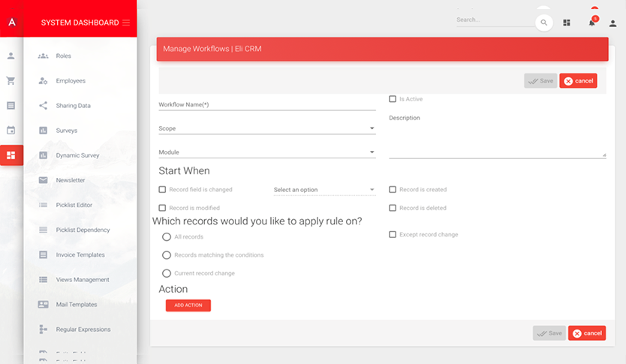Click the user account icon in header
This screenshot has height=364, width=626.
(x=612, y=23)
